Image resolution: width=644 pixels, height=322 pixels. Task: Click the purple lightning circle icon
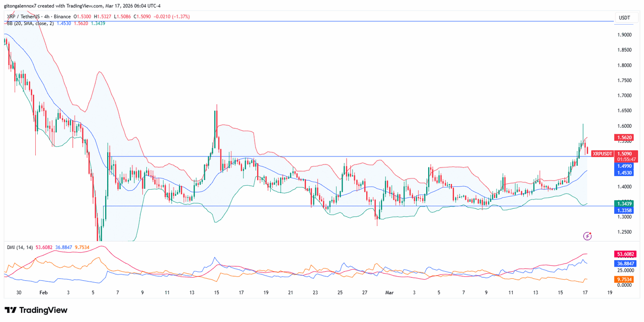pyautogui.click(x=587, y=234)
